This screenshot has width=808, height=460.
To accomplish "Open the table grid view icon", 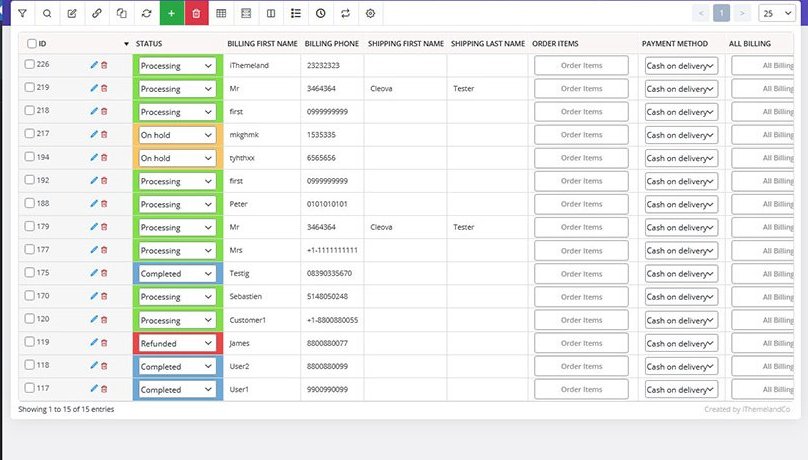I will pos(221,13).
